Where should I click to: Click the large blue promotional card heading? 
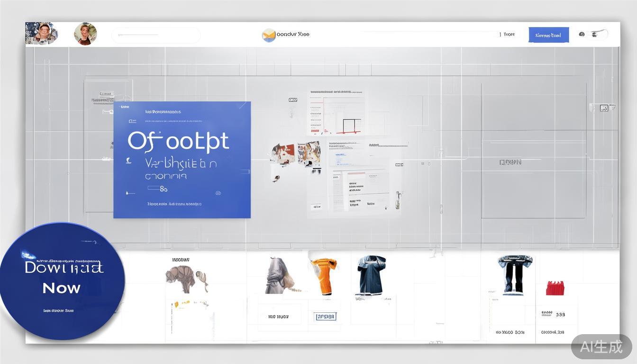tap(178, 141)
